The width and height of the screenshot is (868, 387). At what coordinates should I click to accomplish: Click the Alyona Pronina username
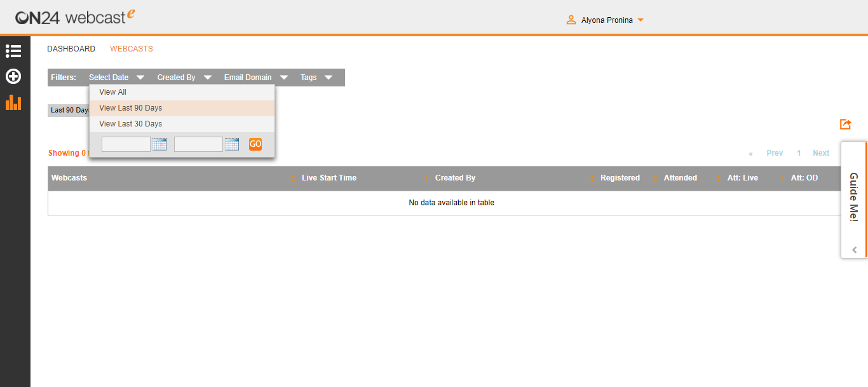point(607,20)
